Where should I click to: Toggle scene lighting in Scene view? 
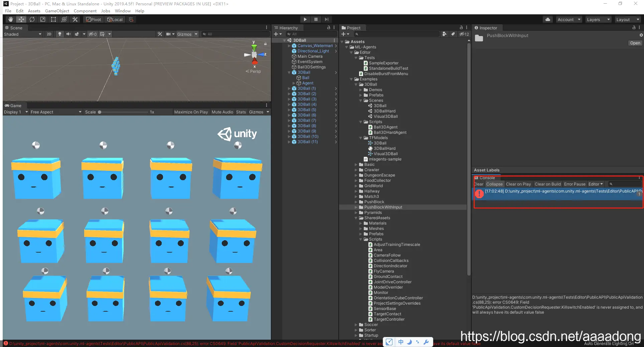click(60, 34)
